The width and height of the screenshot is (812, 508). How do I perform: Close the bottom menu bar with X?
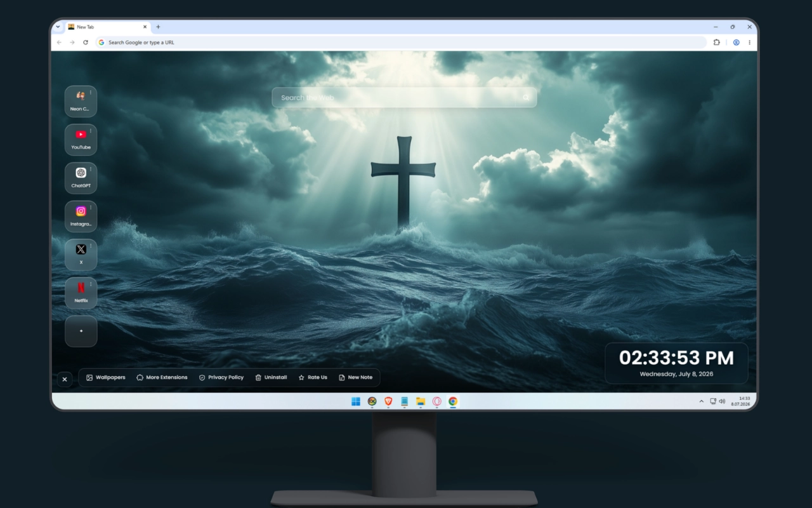[x=64, y=379]
